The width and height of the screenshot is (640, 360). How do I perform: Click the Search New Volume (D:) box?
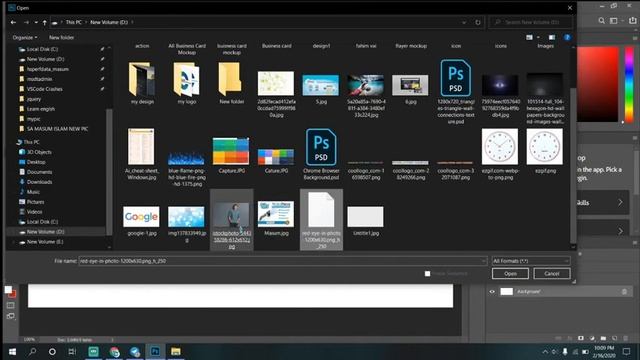coord(530,22)
